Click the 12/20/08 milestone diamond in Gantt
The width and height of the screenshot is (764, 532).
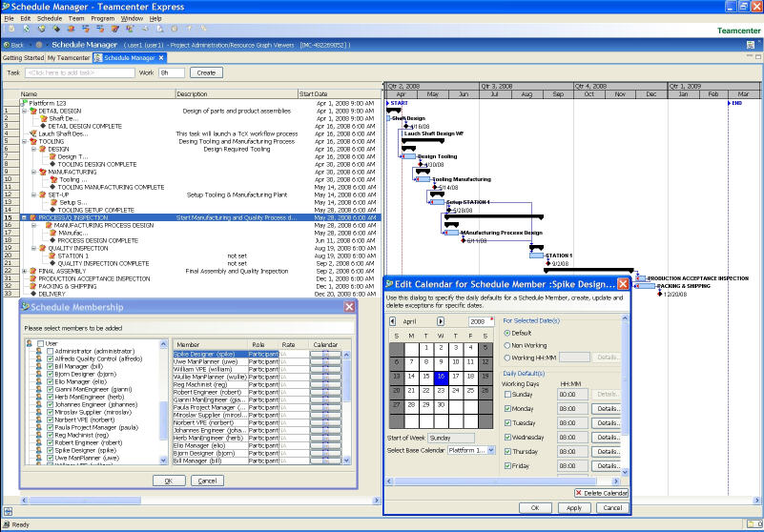[660, 294]
